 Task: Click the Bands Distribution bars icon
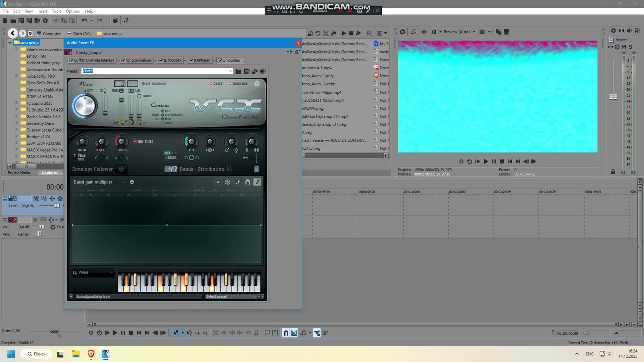click(229, 169)
